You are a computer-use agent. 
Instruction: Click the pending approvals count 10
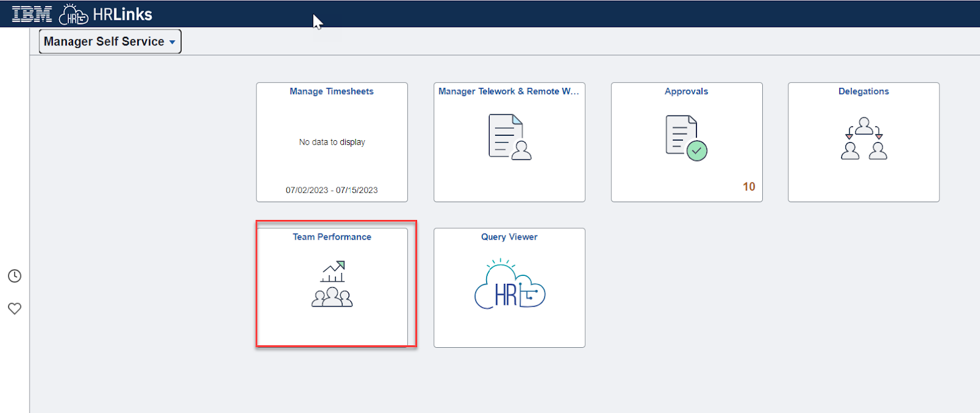(749, 187)
